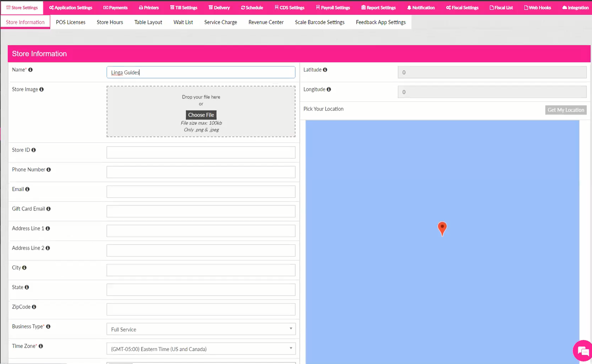Click the info icon beside Latitude
The image size is (592, 364).
325,70
